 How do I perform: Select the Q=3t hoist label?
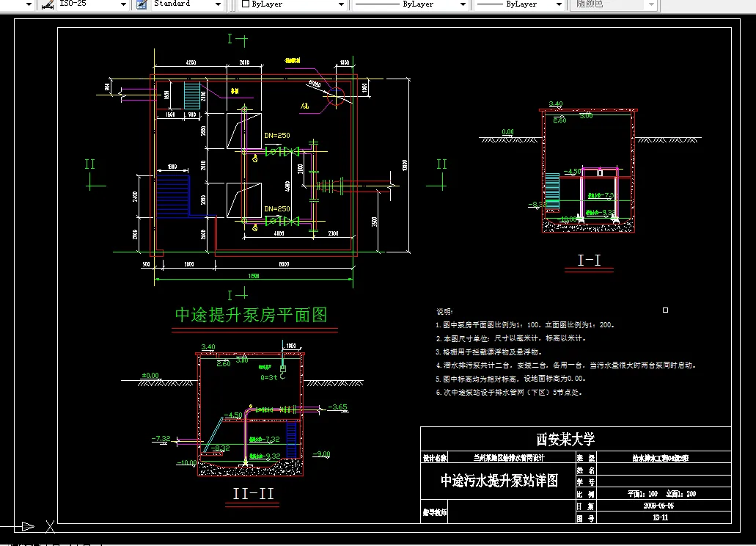coord(268,378)
